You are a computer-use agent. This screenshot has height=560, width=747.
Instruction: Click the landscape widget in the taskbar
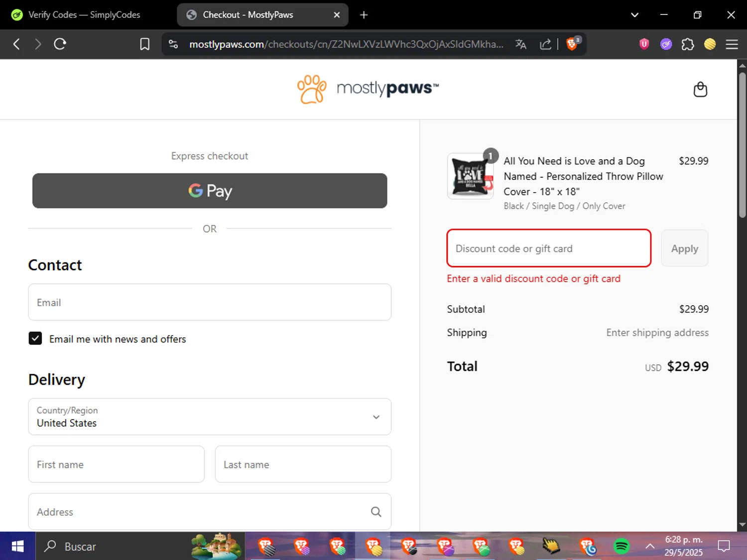point(217,546)
